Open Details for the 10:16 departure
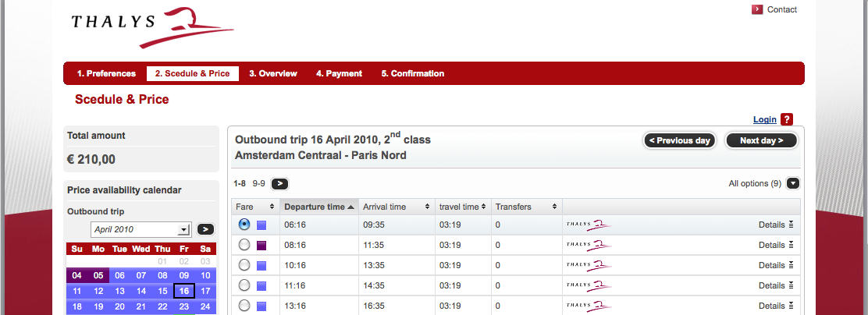The height and width of the screenshot is (315, 868). (x=776, y=265)
